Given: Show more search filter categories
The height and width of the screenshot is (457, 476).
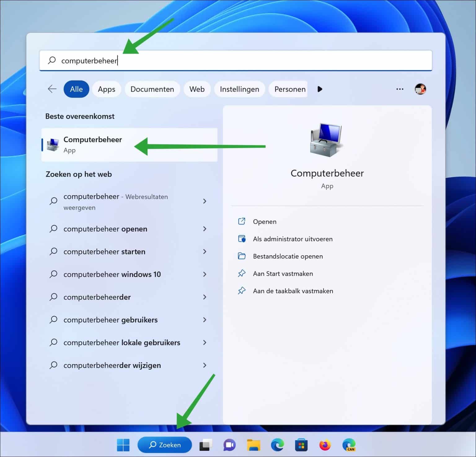Looking at the screenshot, I should 320,89.
